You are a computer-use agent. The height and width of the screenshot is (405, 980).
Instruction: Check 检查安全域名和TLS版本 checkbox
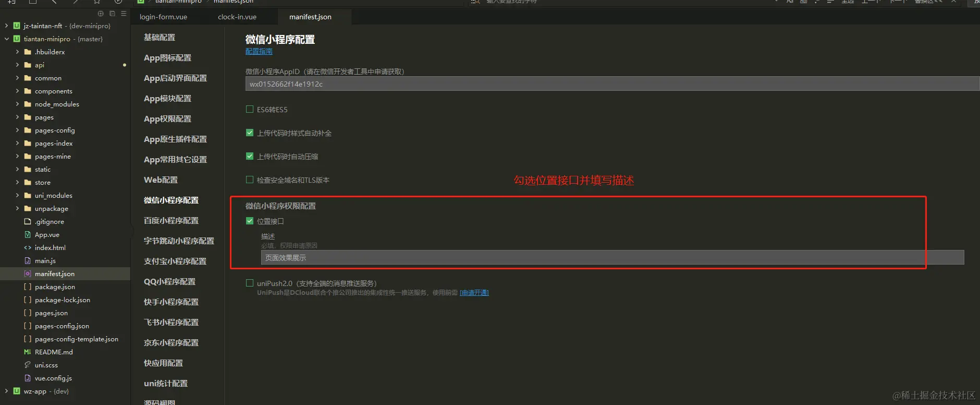coord(250,180)
